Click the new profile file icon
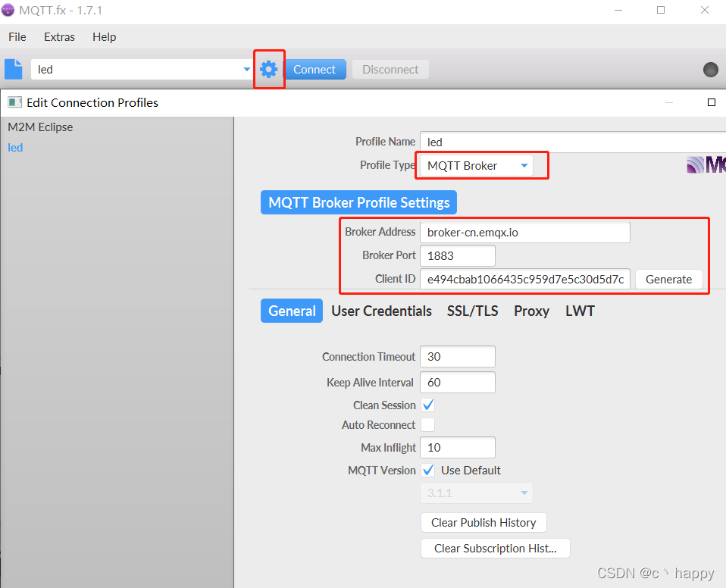Screen dimensions: 726x588 click(14, 70)
